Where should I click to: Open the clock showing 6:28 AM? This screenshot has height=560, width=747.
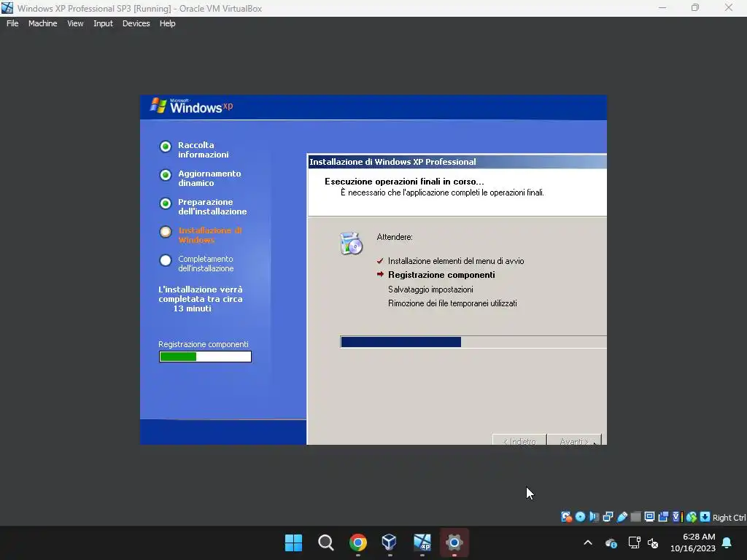pos(693,542)
